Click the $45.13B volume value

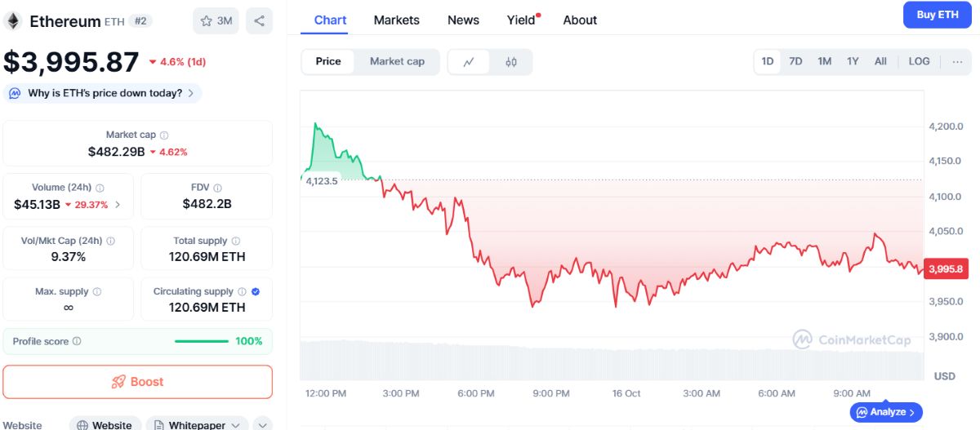coord(37,205)
